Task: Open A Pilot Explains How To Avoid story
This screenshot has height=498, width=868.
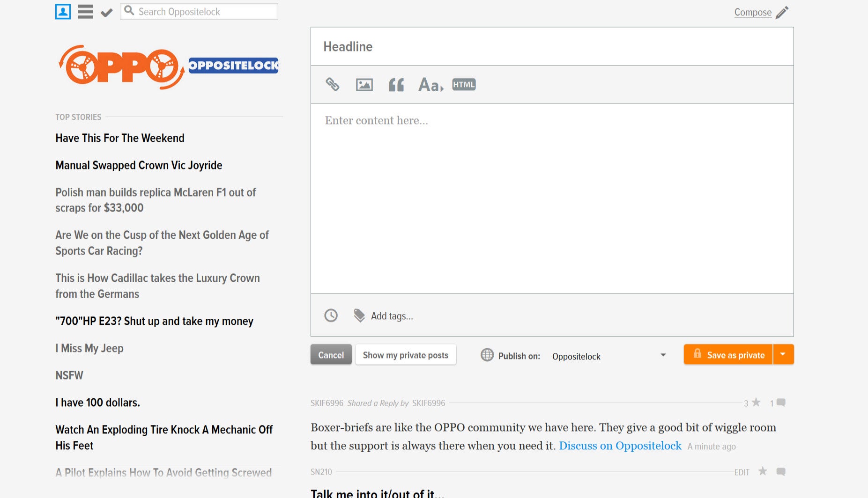Action: pyautogui.click(x=163, y=473)
